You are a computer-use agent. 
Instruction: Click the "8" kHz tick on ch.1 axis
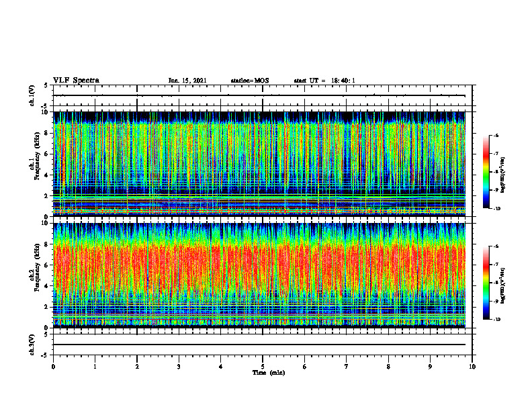[47, 133]
